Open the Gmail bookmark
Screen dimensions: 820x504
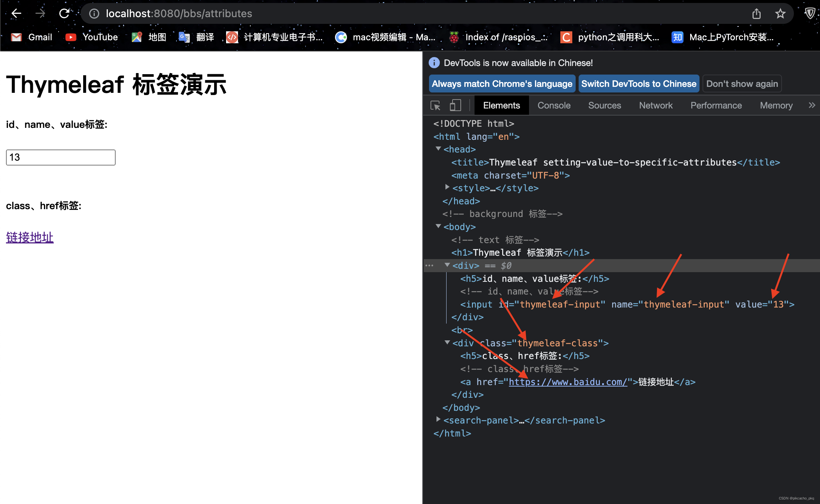click(32, 37)
